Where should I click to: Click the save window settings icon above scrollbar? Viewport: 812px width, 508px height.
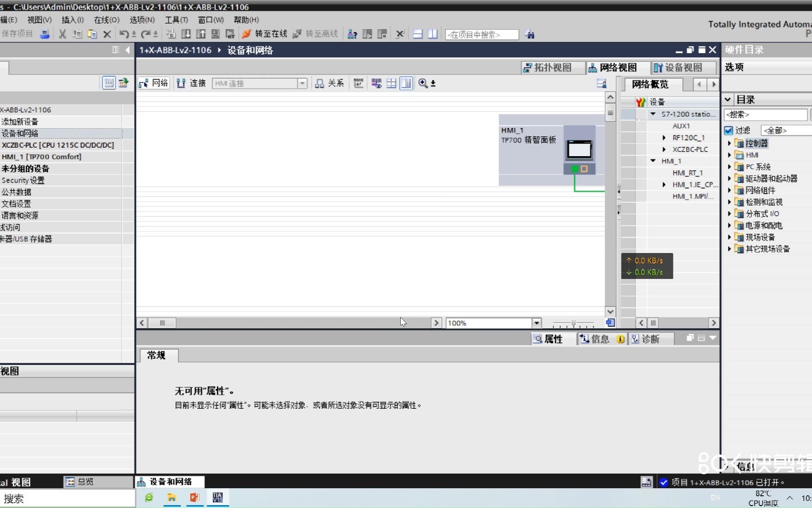pyautogui.click(x=601, y=83)
